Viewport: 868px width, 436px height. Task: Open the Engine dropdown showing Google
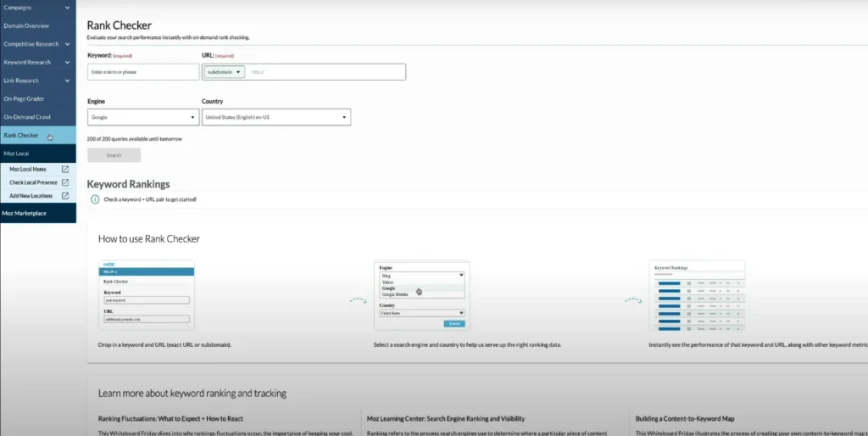pyautogui.click(x=143, y=117)
